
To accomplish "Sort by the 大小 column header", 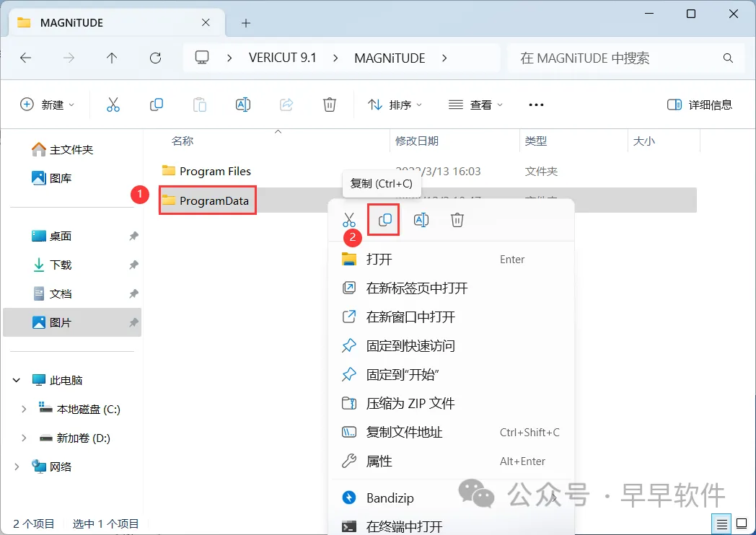I will pyautogui.click(x=644, y=141).
